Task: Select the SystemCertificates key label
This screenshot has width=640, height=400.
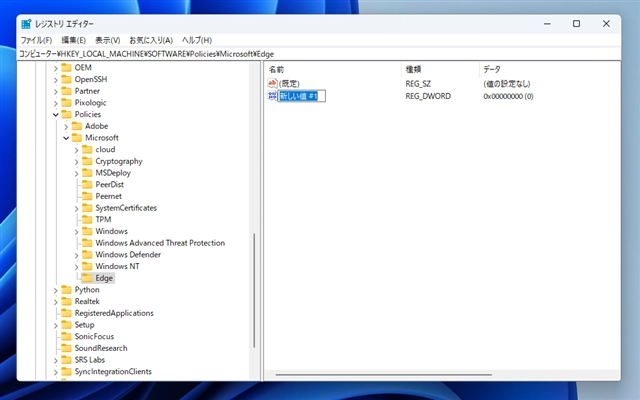Action: coord(126,208)
